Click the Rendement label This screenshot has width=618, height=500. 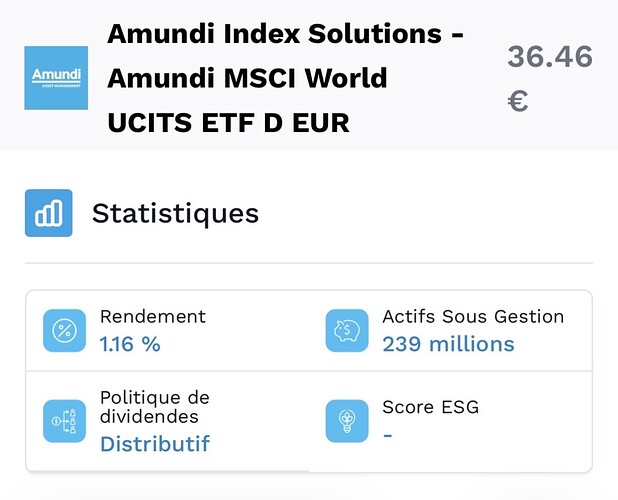[x=153, y=317]
